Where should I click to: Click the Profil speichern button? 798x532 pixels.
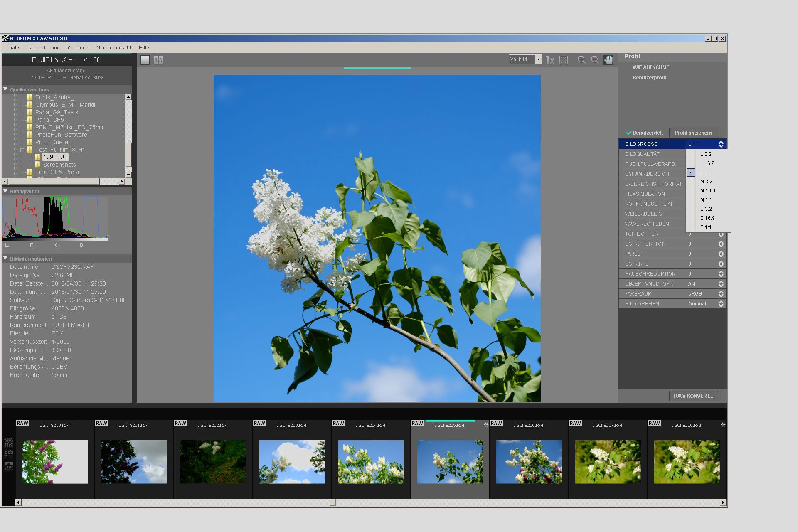[694, 133]
